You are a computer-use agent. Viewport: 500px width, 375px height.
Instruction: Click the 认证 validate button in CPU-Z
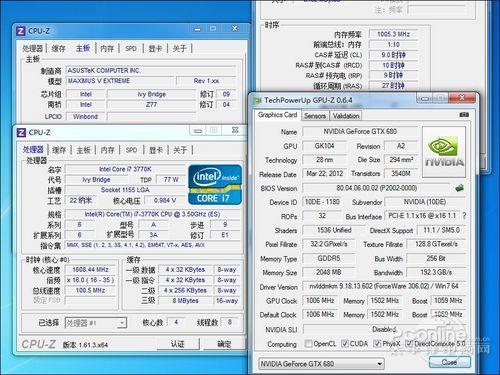tap(177, 344)
